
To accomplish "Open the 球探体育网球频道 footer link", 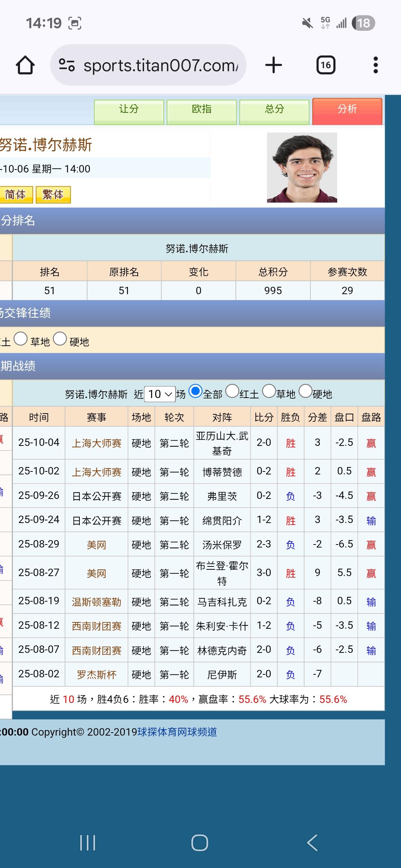I will pos(177,732).
